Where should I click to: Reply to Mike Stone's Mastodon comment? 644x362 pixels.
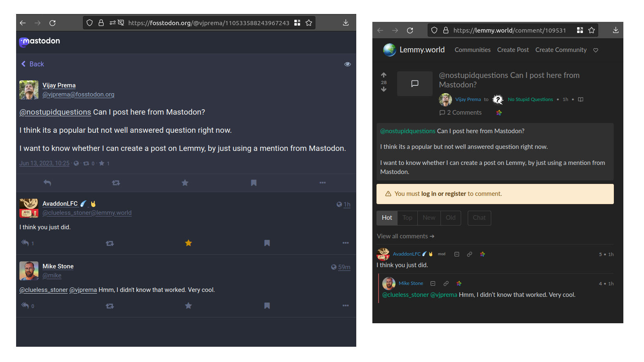tap(25, 306)
